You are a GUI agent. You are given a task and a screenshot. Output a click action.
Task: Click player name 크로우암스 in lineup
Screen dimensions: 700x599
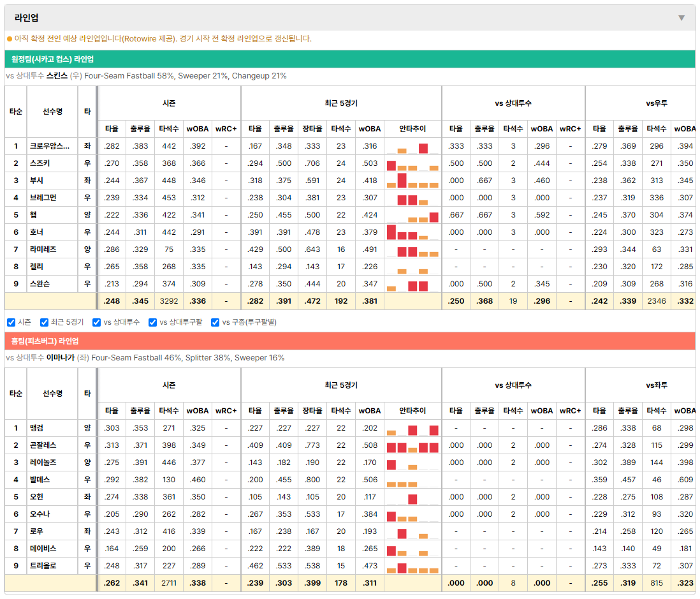(x=50, y=146)
